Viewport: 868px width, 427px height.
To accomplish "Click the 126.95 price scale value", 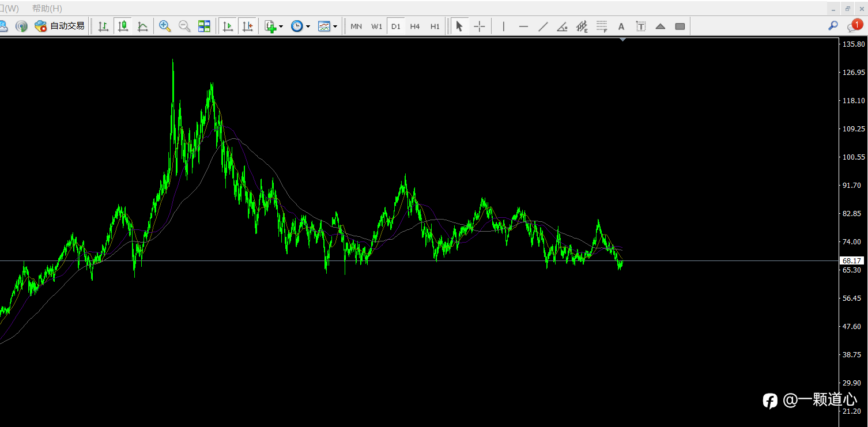I will [x=854, y=72].
